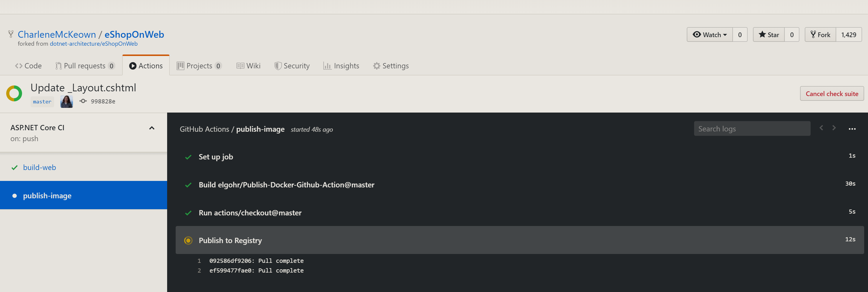Click the yellow running icon for Publish to Registry
This screenshot has height=292, width=868.
[188, 240]
